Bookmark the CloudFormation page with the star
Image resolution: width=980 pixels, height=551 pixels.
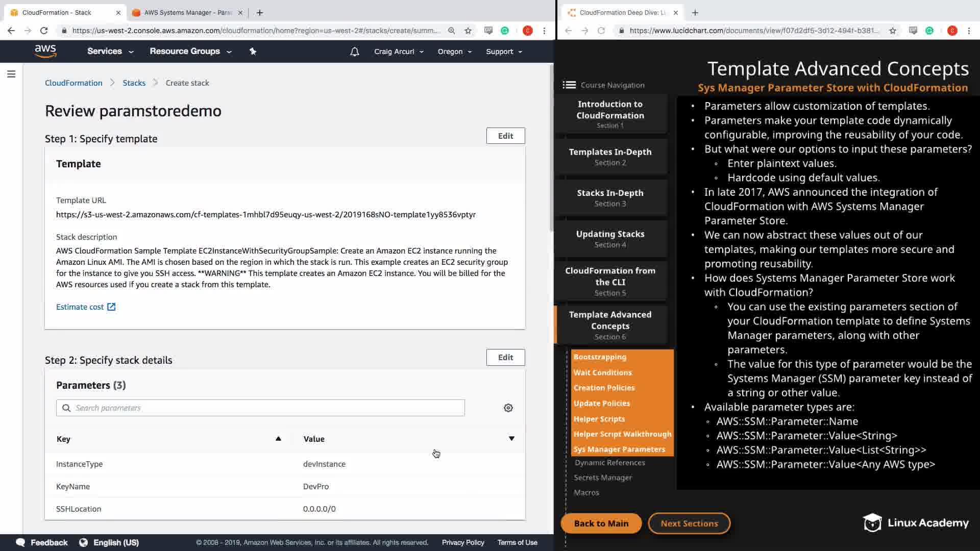pos(468,31)
